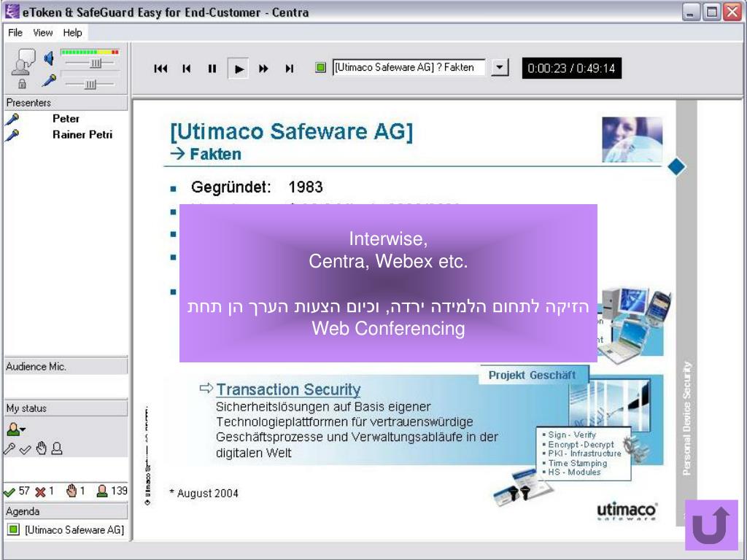Click the audio level meter bar
The width and height of the screenshot is (747, 560).
tap(90, 52)
